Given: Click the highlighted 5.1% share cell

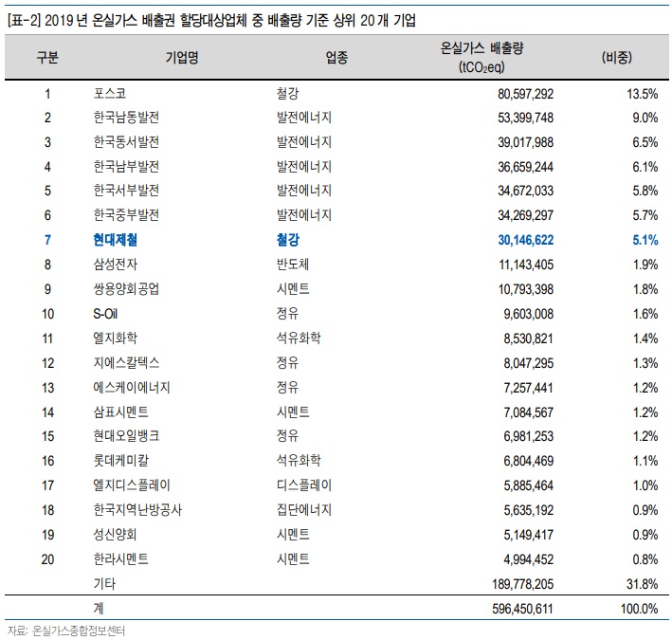Looking at the screenshot, I should (645, 240).
